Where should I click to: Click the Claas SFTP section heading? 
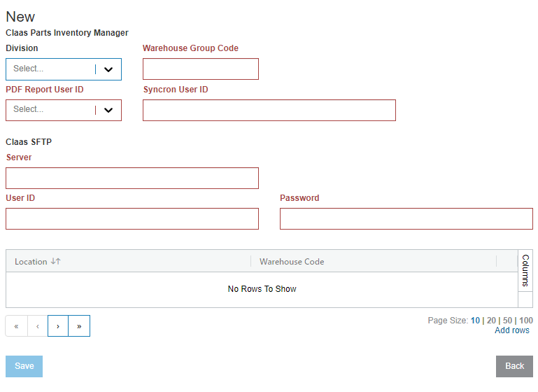pos(29,142)
